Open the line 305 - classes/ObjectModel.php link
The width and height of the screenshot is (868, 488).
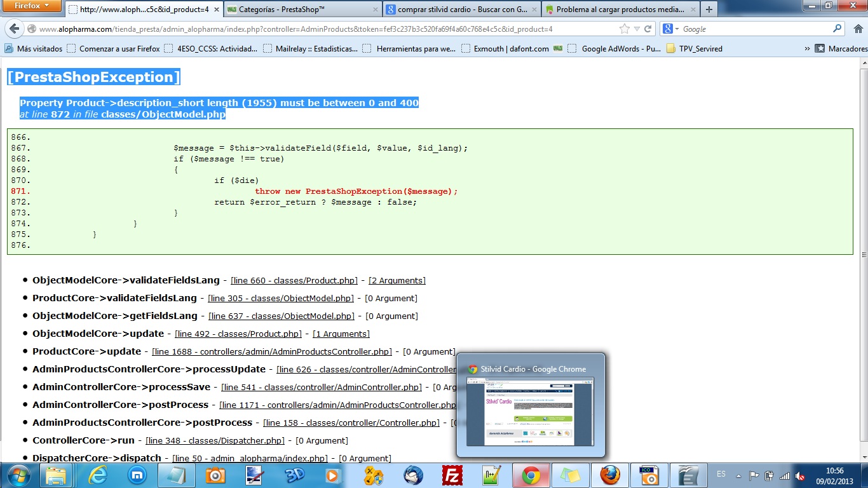pyautogui.click(x=281, y=298)
